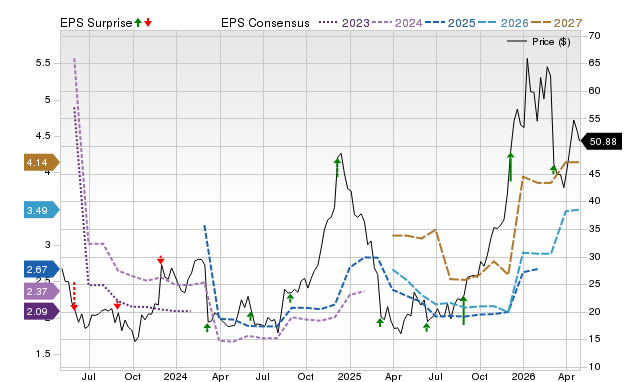The width and height of the screenshot is (640, 382).
Task: Click the green surprise arrow at June 2025
Action: [x=427, y=327]
